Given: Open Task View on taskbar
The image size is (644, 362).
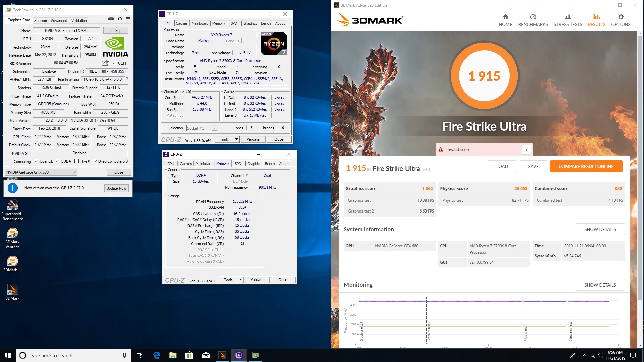Looking at the screenshot, I should (x=140, y=355).
